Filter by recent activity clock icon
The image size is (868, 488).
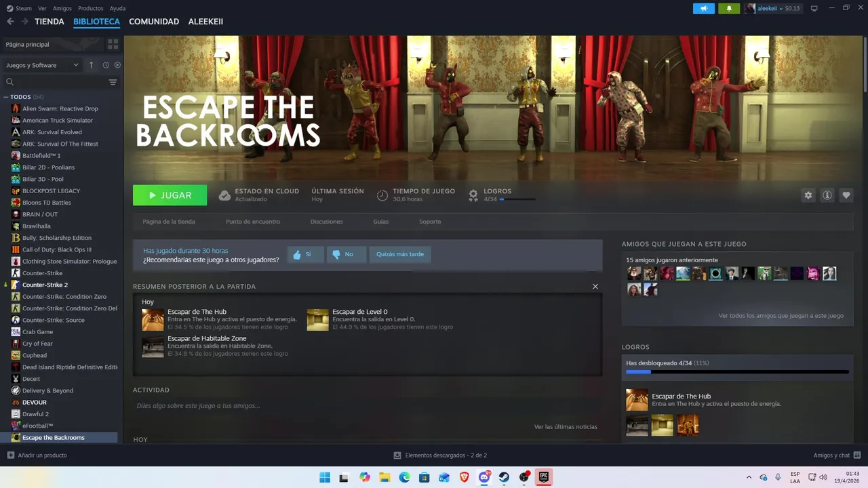(x=106, y=65)
